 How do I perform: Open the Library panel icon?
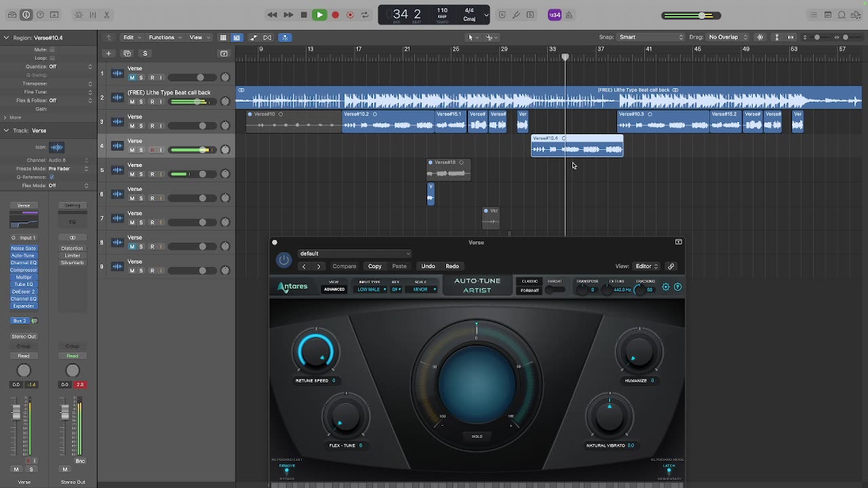pos(12,15)
